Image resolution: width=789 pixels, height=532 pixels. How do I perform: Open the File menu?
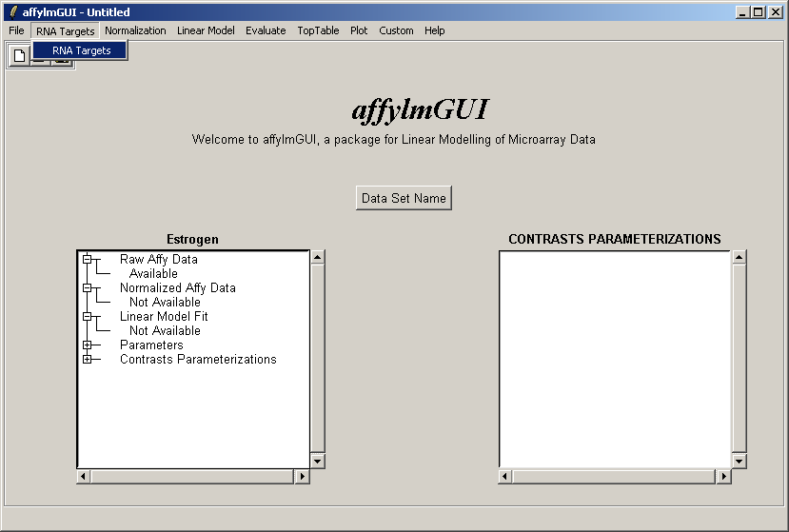click(x=16, y=30)
